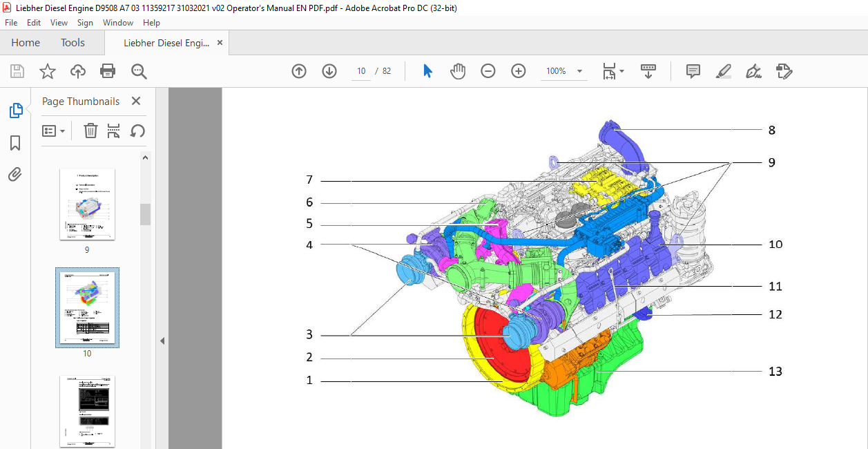
Task: Select the Highlight text pen tool
Action: [x=724, y=71]
